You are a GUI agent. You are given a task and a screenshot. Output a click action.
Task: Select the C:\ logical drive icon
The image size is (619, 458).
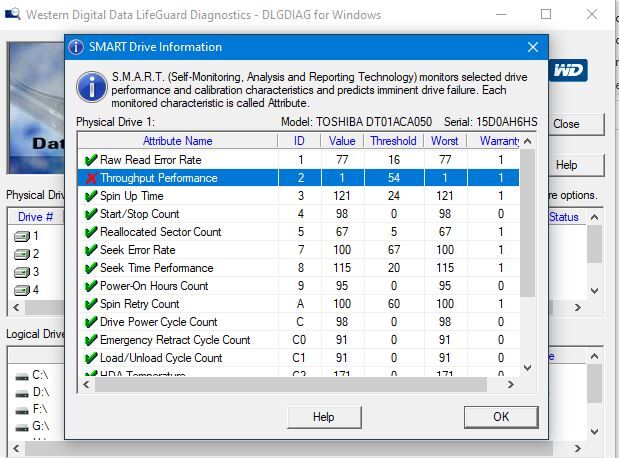point(22,376)
